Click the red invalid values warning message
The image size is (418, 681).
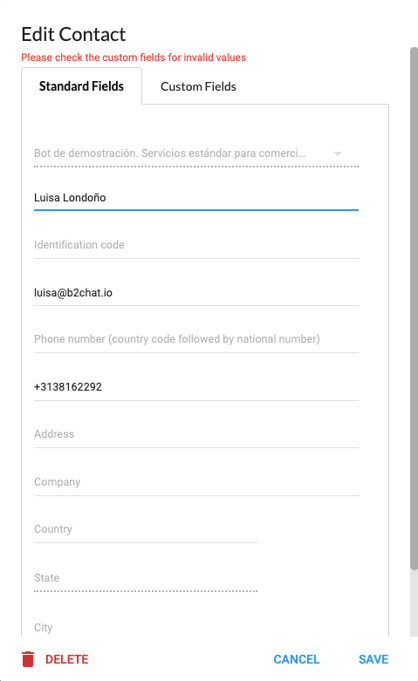point(133,57)
